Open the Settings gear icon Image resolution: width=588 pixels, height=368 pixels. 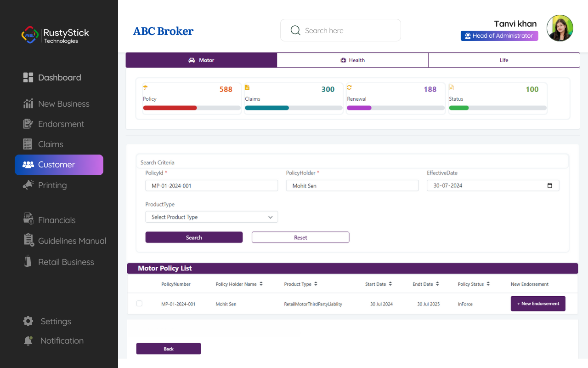[28, 321]
